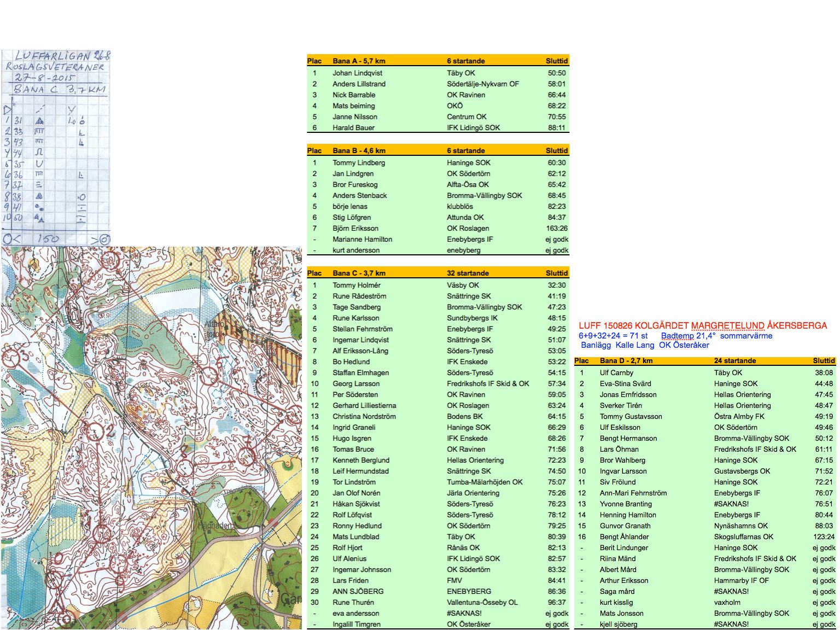Click the red 'LUFF 150826 KOLGÄRDET MARGRETELUND ÅKERSBERGA' title

pyautogui.click(x=703, y=325)
